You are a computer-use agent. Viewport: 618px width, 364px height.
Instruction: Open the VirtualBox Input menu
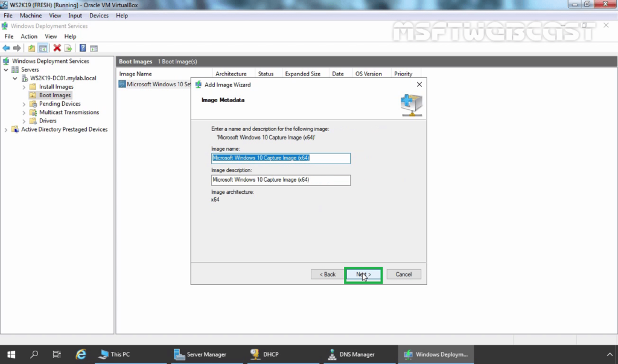tap(75, 15)
